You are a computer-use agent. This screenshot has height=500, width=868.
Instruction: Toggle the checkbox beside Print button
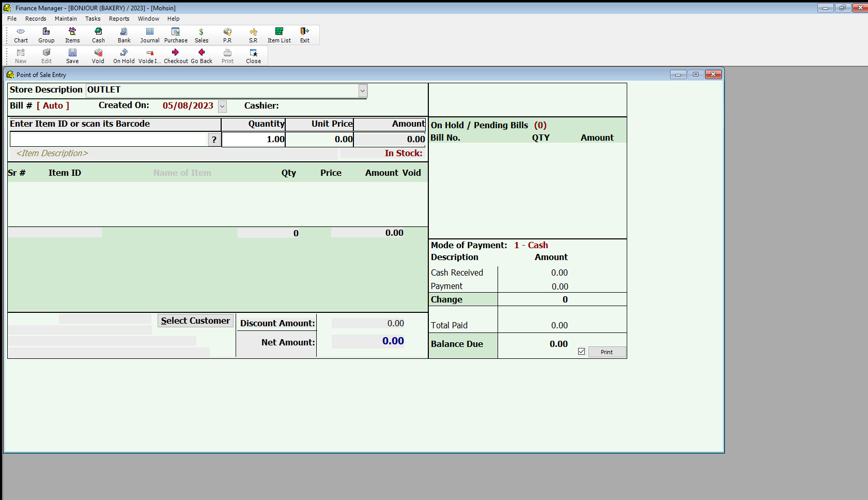(581, 352)
